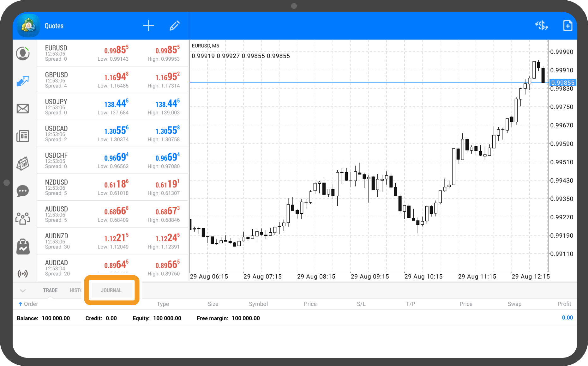Switch to the TRADE tab

pyautogui.click(x=50, y=290)
